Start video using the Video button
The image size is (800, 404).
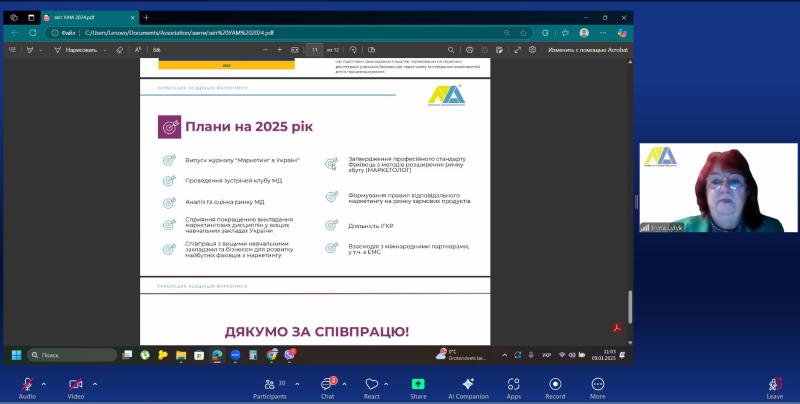coord(75,385)
